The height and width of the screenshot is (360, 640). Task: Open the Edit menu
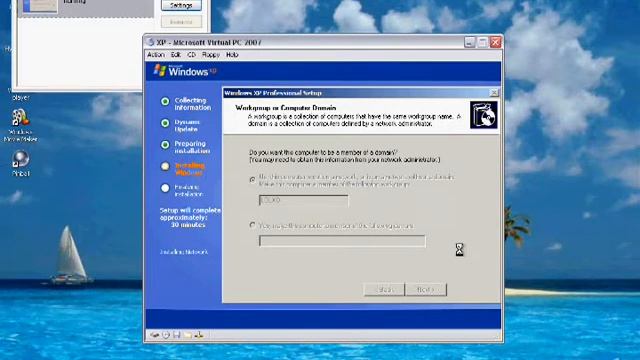[x=176, y=55]
